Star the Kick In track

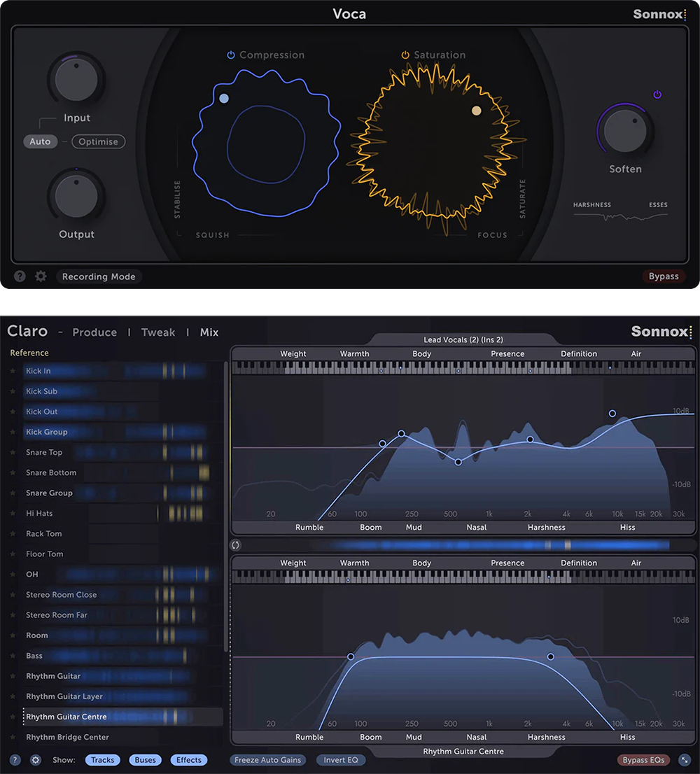click(x=13, y=372)
